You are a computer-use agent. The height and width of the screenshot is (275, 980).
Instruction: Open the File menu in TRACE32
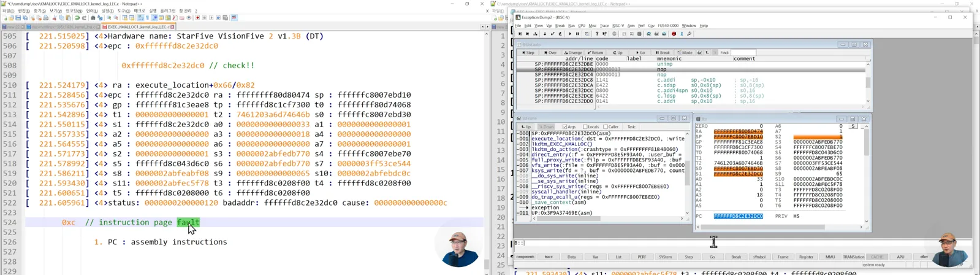tap(518, 26)
